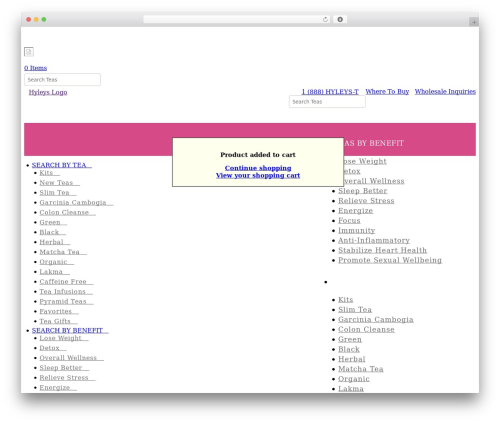Open Matcha Tea in right column
Screen dimensions: 500x423
(361, 369)
